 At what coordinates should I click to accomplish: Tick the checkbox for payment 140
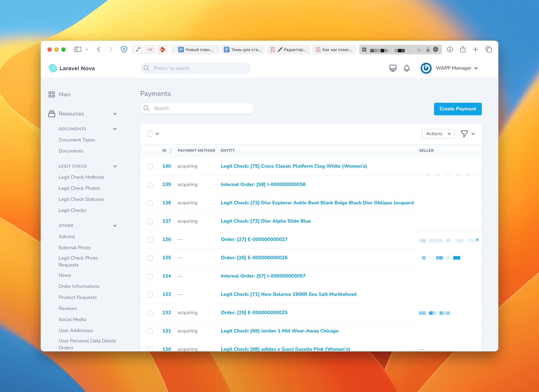tap(150, 166)
